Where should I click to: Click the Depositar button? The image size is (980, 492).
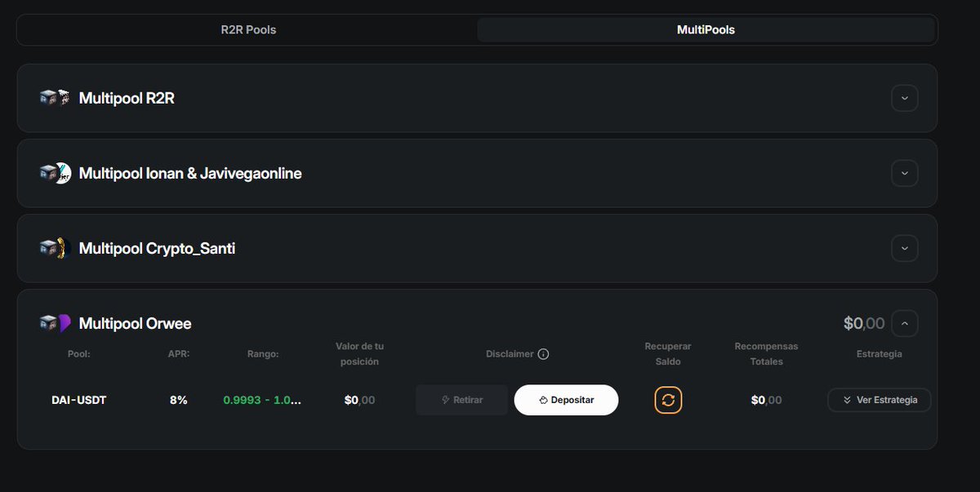(566, 400)
